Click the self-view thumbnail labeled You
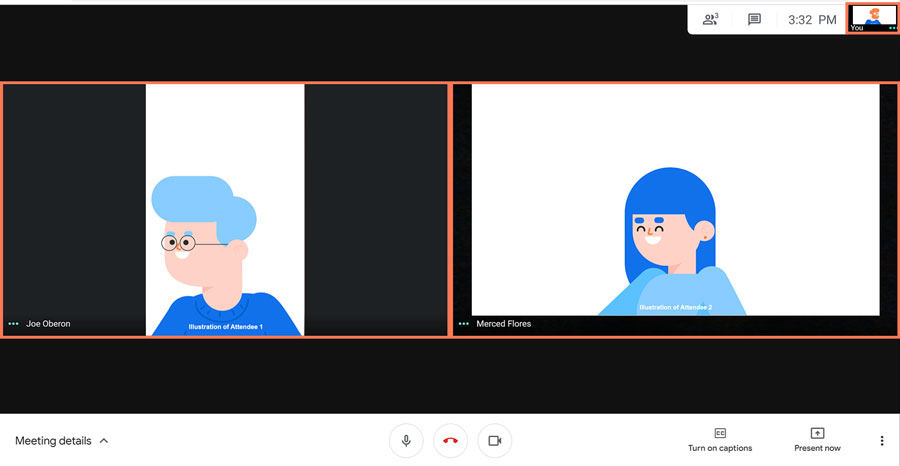 (873, 17)
